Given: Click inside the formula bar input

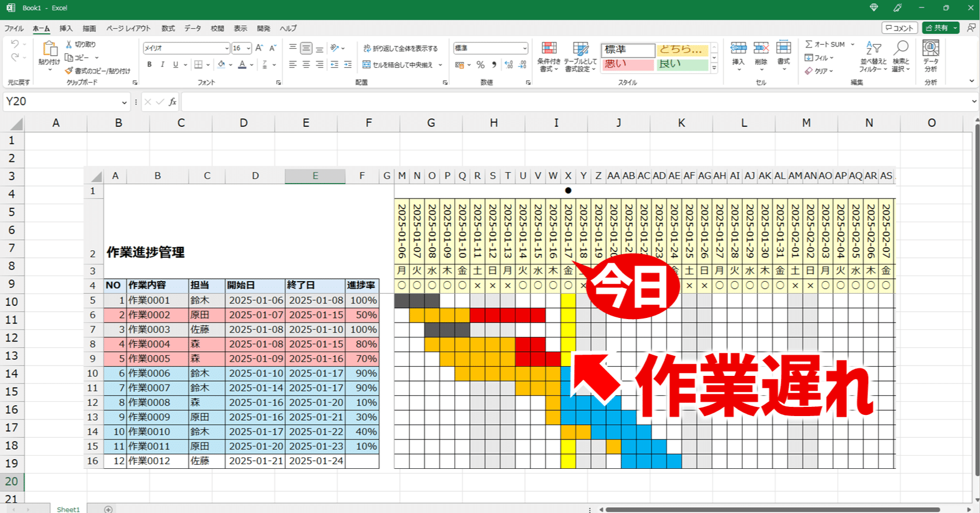Looking at the screenshot, I should 574,102.
